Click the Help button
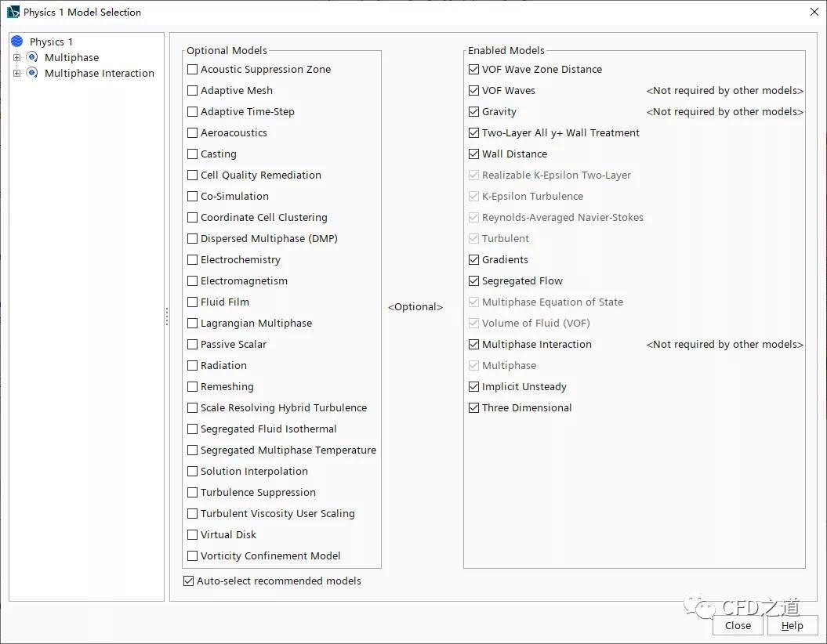This screenshot has width=827, height=644. pos(792,625)
